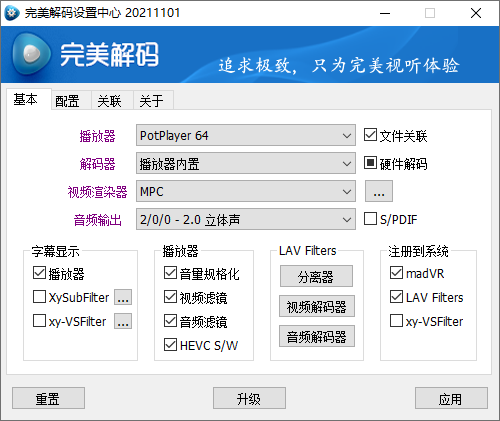The width and height of the screenshot is (500, 421).
Task: Click the 升级 button
Action: click(x=249, y=398)
